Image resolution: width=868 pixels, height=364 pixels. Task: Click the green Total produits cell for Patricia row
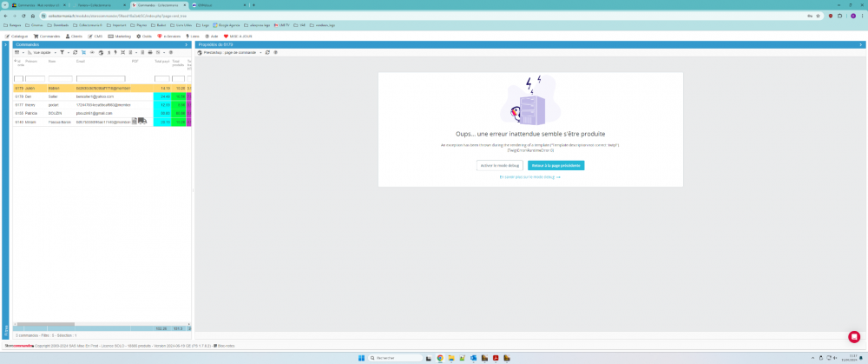click(178, 113)
